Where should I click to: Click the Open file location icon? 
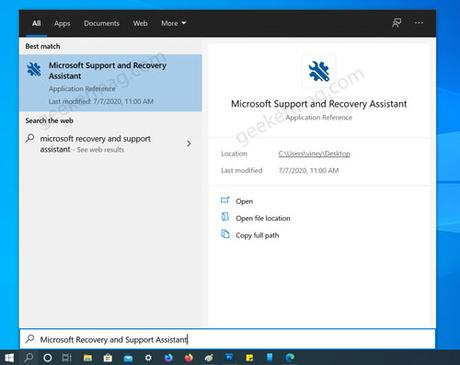click(x=225, y=217)
